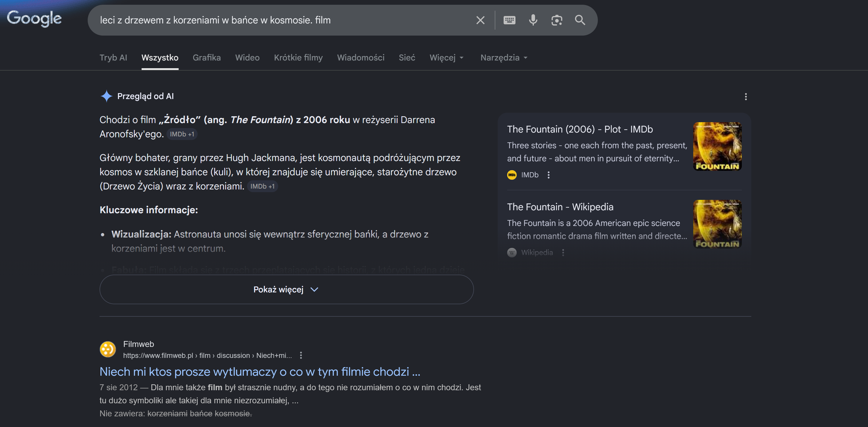Click the first IMDb +1 citation chip
868x427 pixels.
182,134
